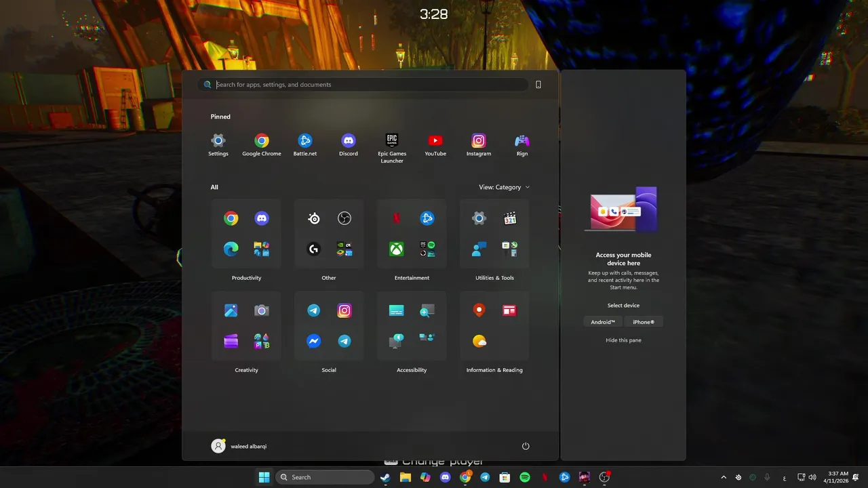Open the waleed albarqi account menu
868x488 pixels.
coord(239,446)
